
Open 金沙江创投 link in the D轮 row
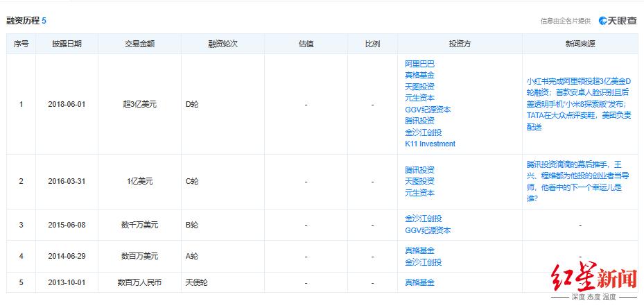point(423,132)
